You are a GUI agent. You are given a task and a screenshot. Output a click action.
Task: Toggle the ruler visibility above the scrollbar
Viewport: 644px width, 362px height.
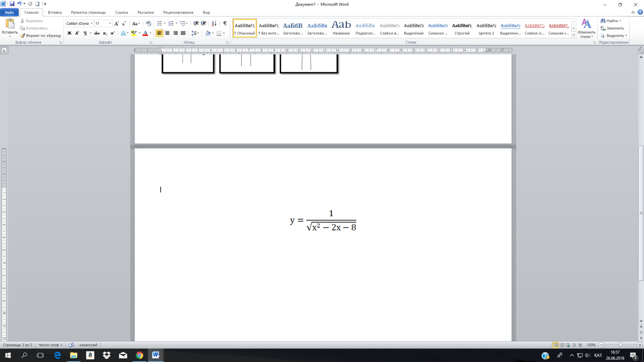point(641,51)
